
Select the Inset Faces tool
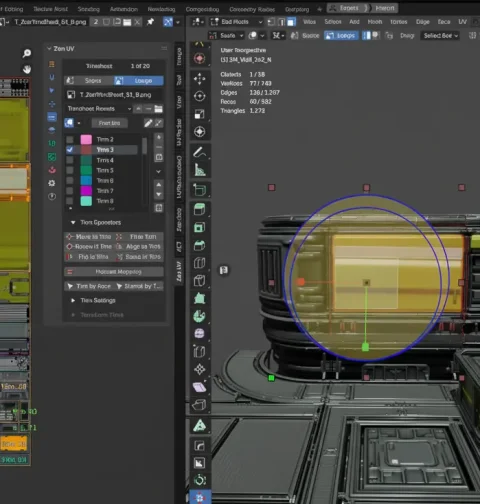point(199,228)
